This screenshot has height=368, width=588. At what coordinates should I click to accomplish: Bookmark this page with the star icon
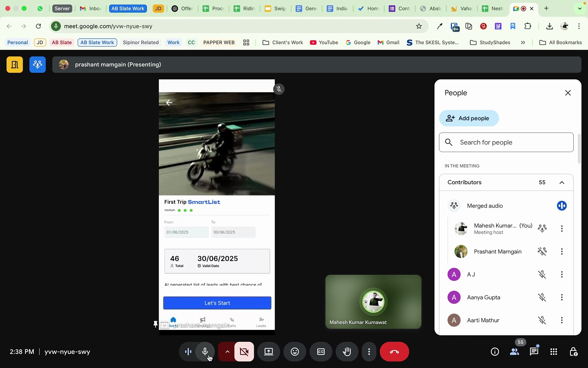coord(419,26)
